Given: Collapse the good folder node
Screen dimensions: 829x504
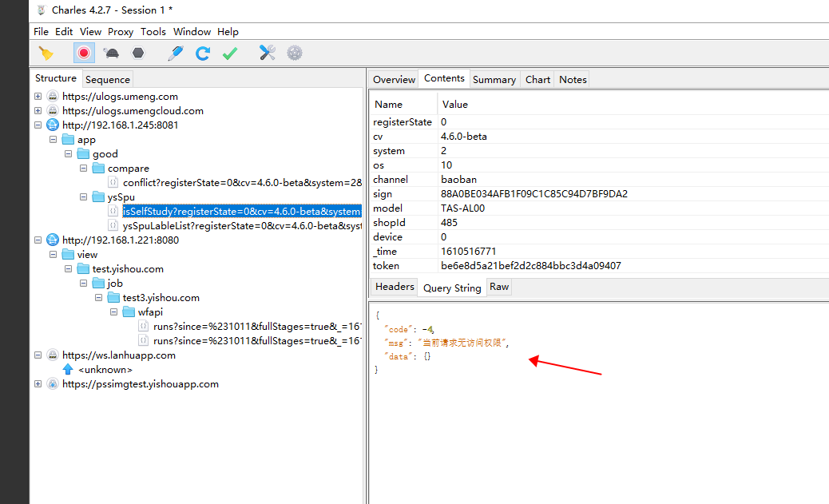Looking at the screenshot, I should pos(68,154).
